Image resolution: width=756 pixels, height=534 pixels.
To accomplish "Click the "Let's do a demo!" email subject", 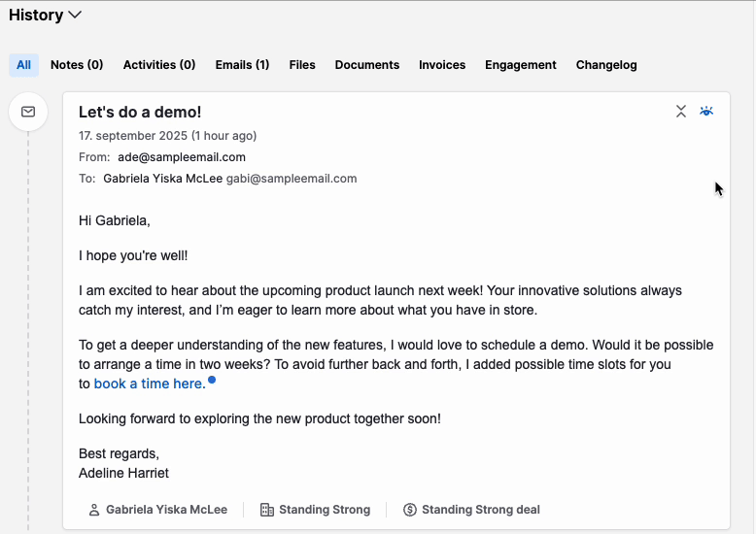I will [x=140, y=113].
